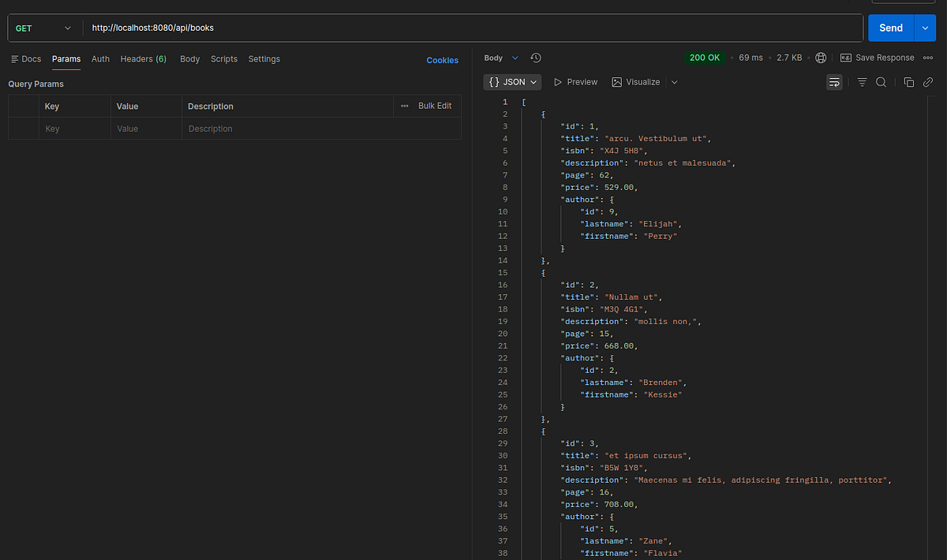Click the Description input in query params
Image resolution: width=947 pixels, height=560 pixels.
pos(322,129)
